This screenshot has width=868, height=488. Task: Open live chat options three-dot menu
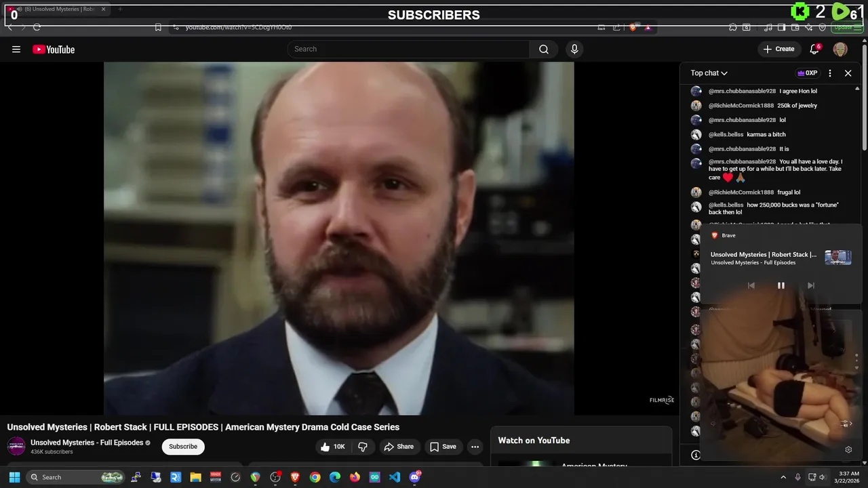tap(830, 73)
